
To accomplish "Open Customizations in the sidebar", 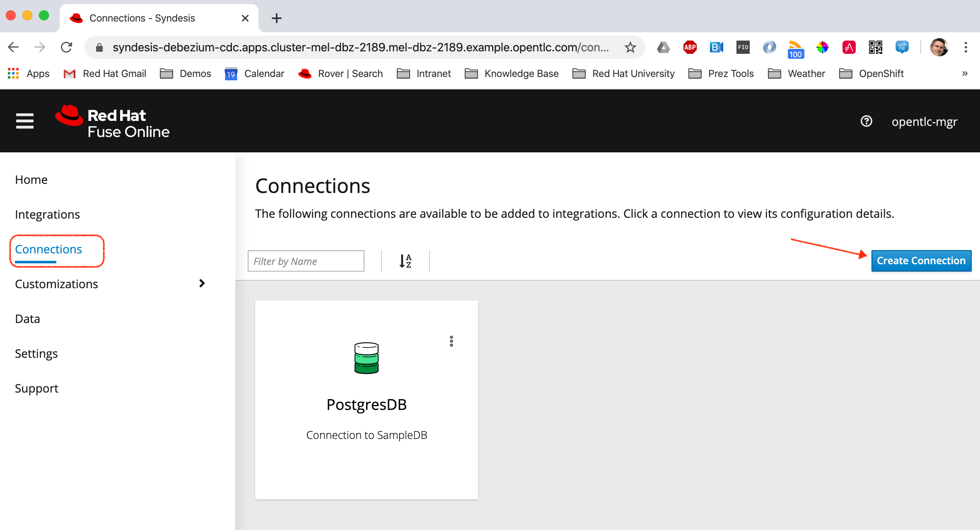I will click(56, 284).
